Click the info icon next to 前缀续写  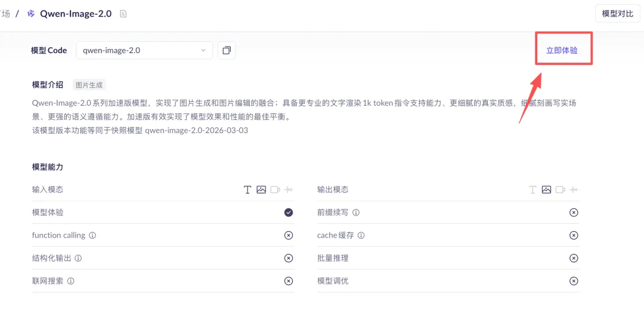tap(356, 213)
